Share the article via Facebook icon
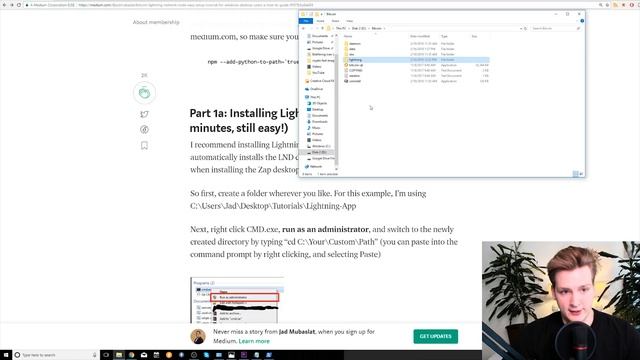This screenshot has width=640, height=360. (x=144, y=129)
